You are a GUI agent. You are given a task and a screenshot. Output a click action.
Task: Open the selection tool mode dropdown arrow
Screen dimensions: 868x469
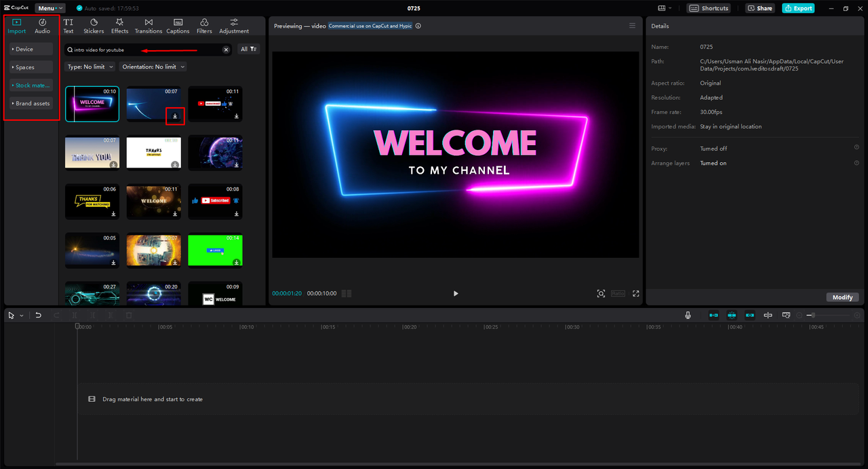[x=22, y=316]
